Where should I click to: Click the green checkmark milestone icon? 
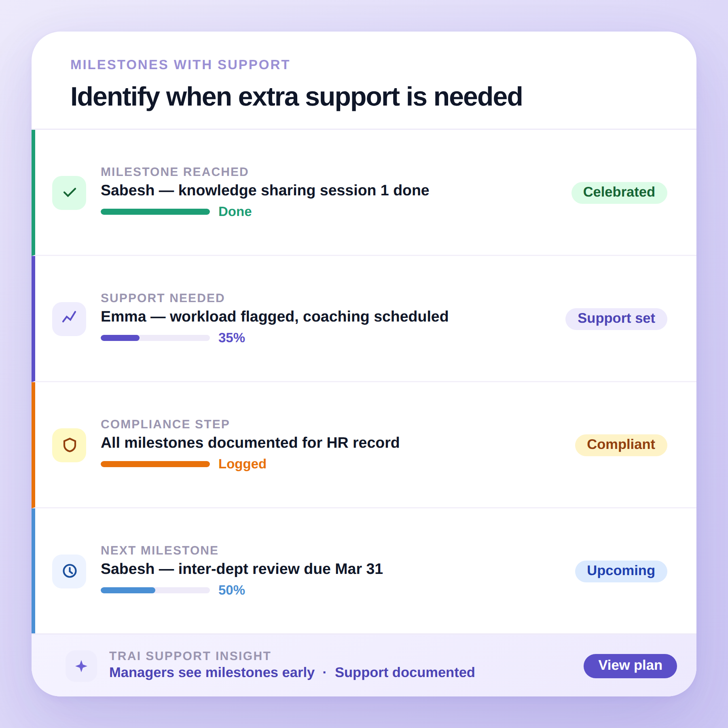[x=69, y=193]
